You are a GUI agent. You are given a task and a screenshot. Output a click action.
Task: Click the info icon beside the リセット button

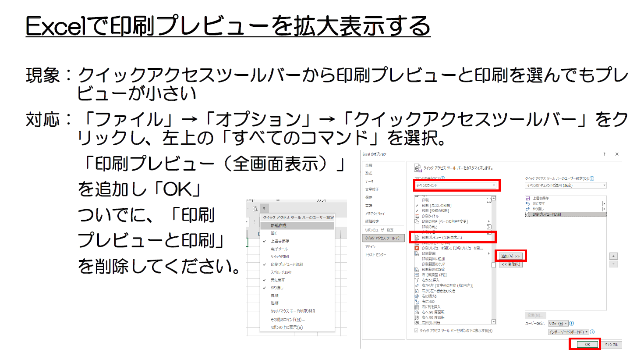click(572, 323)
